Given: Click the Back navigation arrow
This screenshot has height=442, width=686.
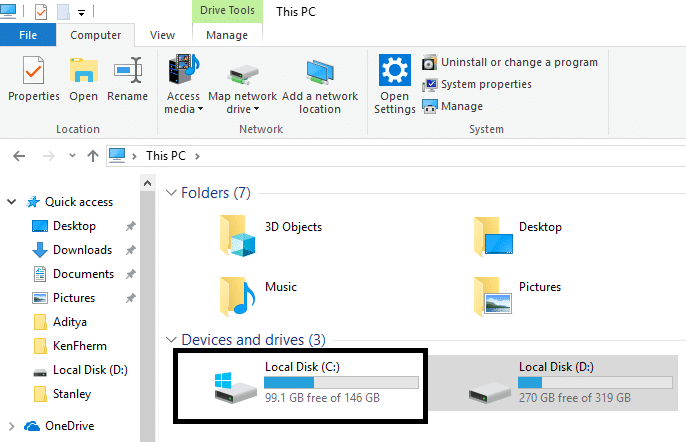Looking at the screenshot, I should click(x=19, y=156).
